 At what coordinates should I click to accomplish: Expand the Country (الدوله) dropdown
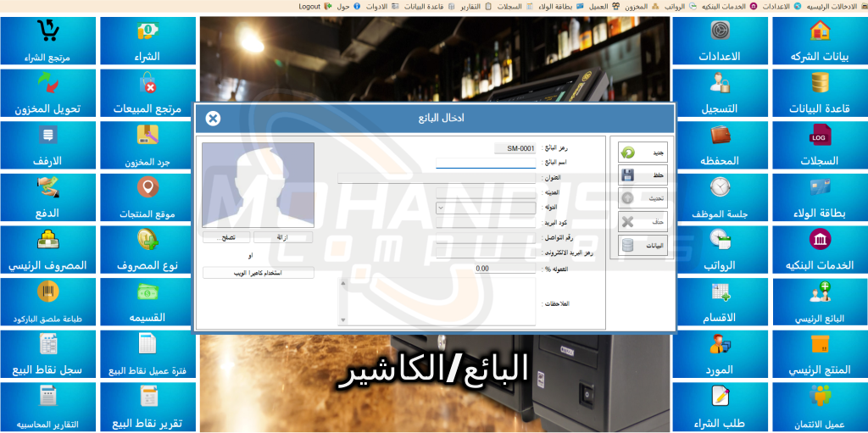(x=441, y=207)
